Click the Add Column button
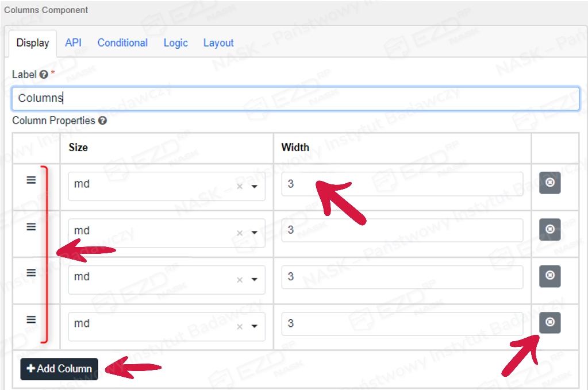Screen dimensions: 588x390 [59, 369]
